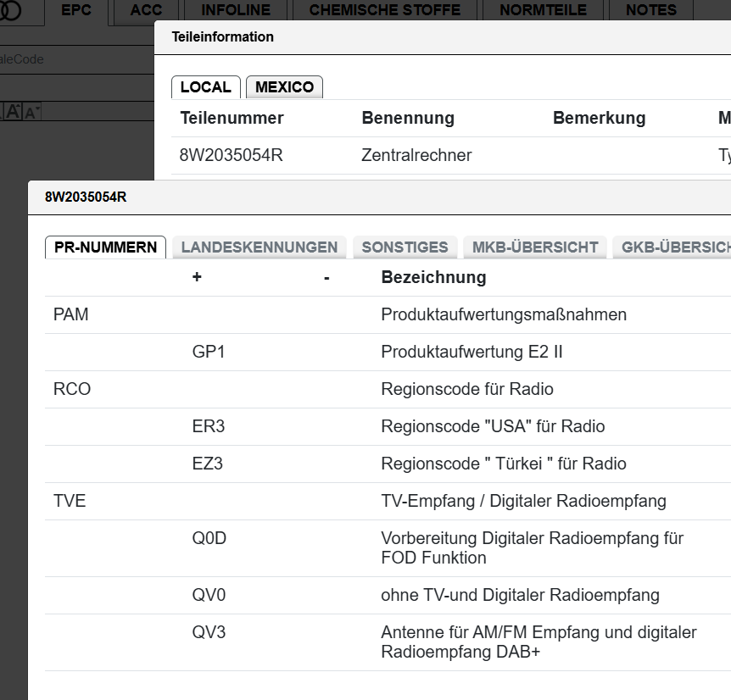Screen dimensions: 731x700
Task: Select the PR-NUMMERN tab
Action: click(105, 247)
